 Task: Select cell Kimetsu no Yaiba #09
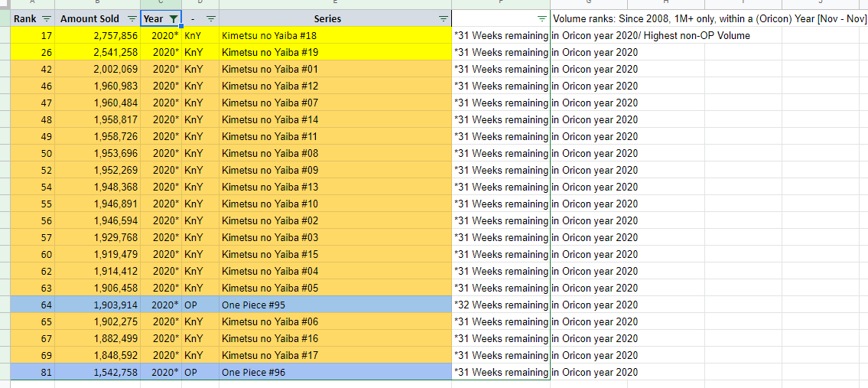pyautogui.click(x=335, y=170)
